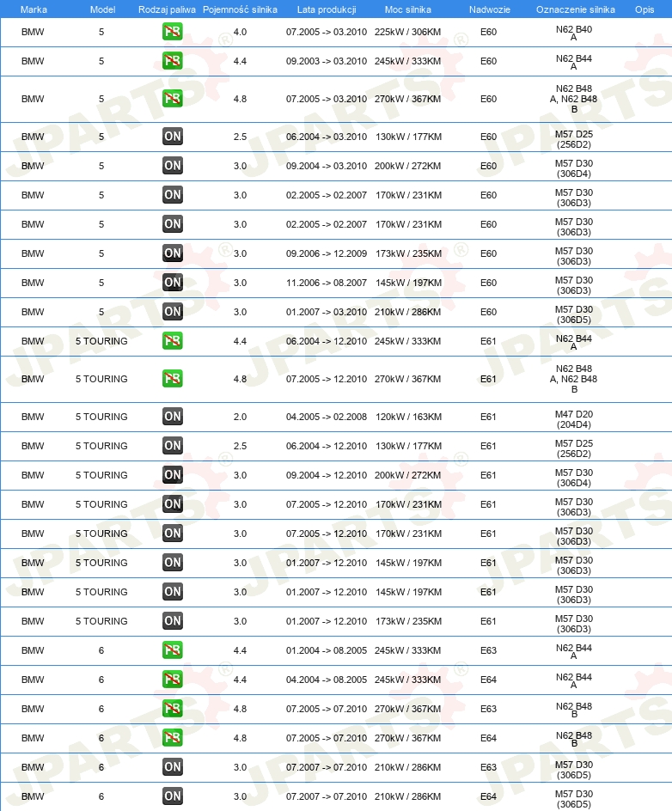
Task: Click the Lata produkcji column header
Action: 327,9
